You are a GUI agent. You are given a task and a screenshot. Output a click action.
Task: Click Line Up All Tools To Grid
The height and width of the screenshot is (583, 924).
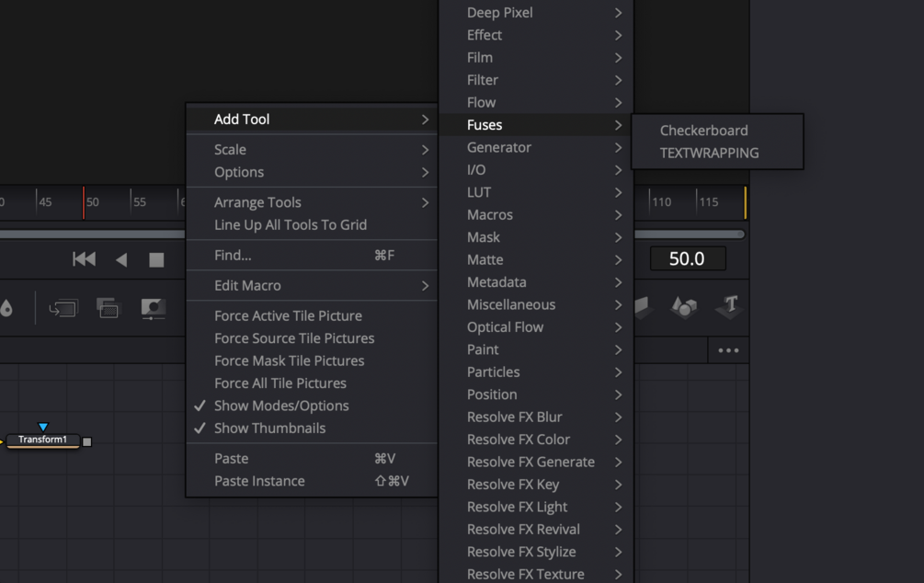click(291, 224)
